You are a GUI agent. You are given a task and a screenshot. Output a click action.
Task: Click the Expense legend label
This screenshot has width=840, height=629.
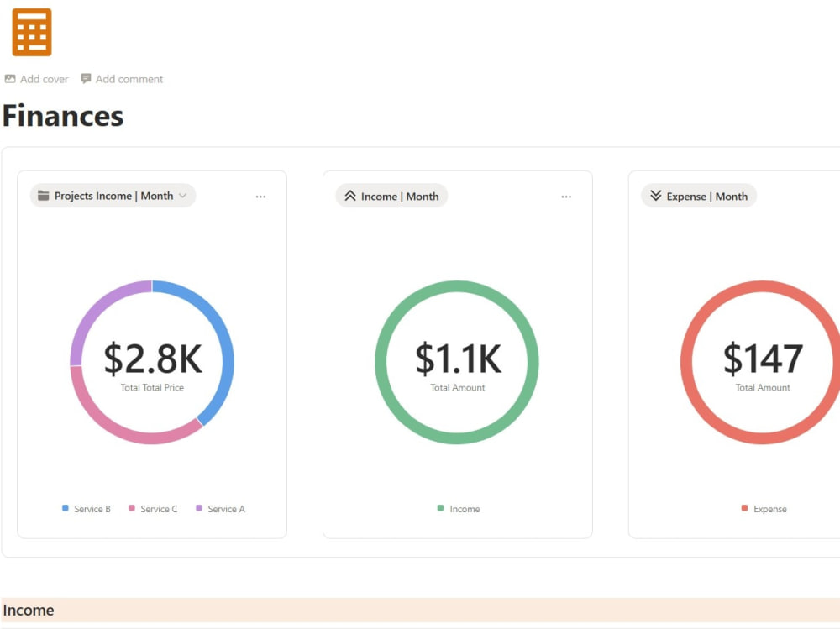tap(770, 509)
